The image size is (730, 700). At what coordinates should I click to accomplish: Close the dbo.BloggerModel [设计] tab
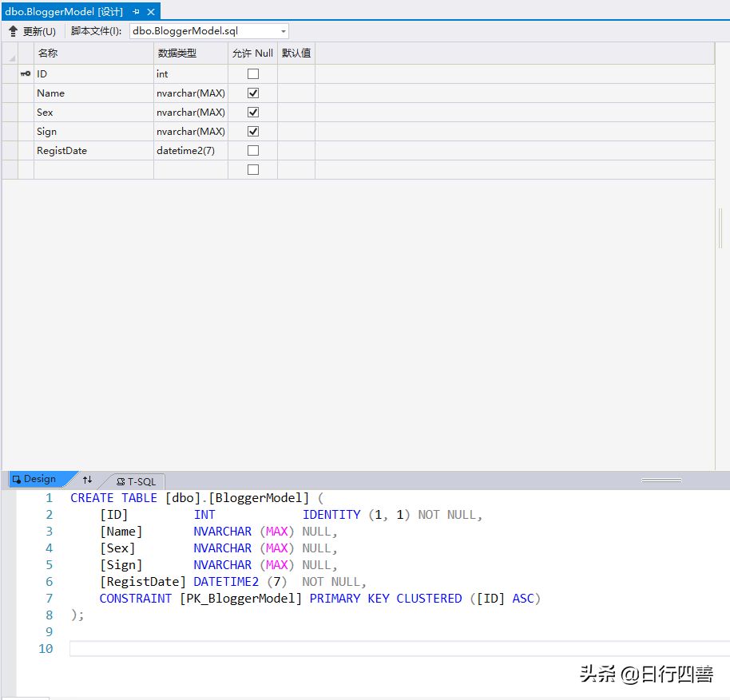151,12
